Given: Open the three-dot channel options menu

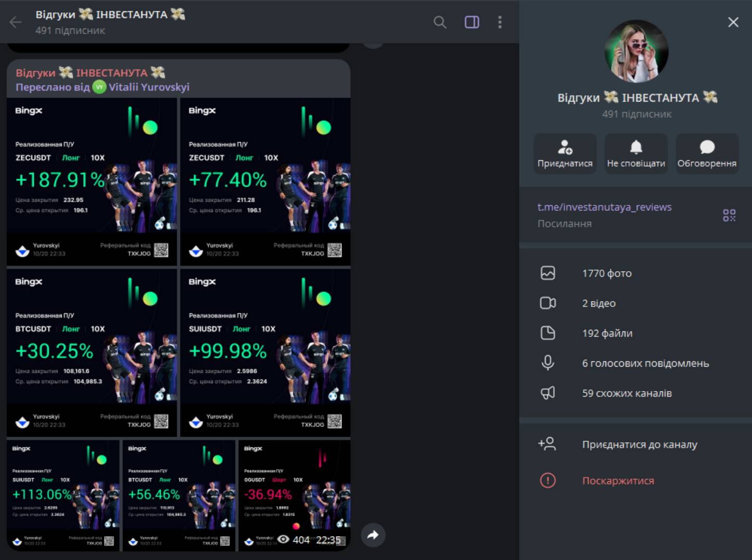Looking at the screenshot, I should tap(500, 22).
